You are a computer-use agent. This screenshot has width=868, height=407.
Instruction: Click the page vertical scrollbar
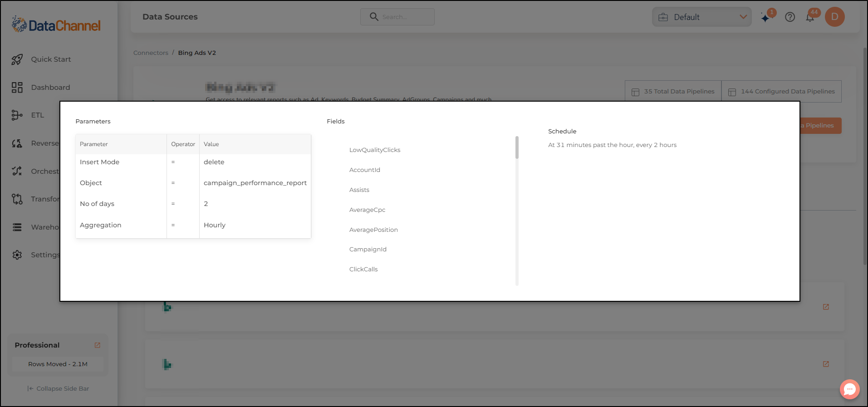click(x=865, y=156)
